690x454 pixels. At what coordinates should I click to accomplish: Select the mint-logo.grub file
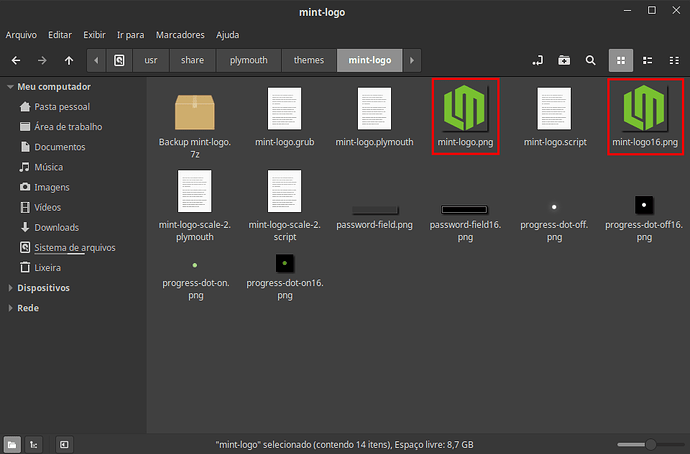coord(285,109)
